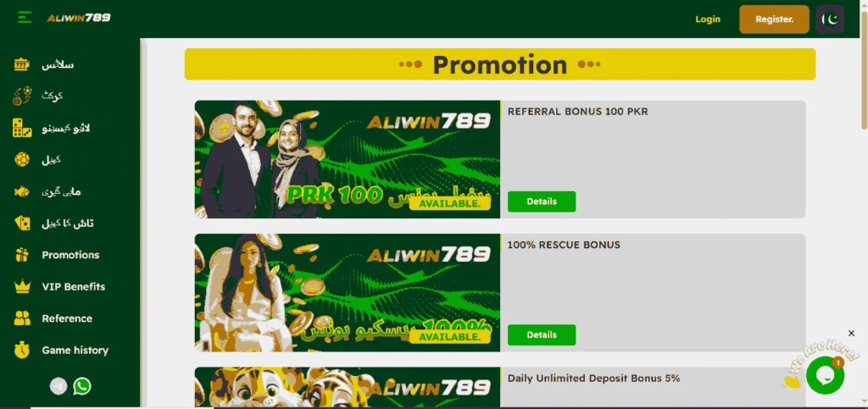Open the live chat bubble

click(825, 375)
